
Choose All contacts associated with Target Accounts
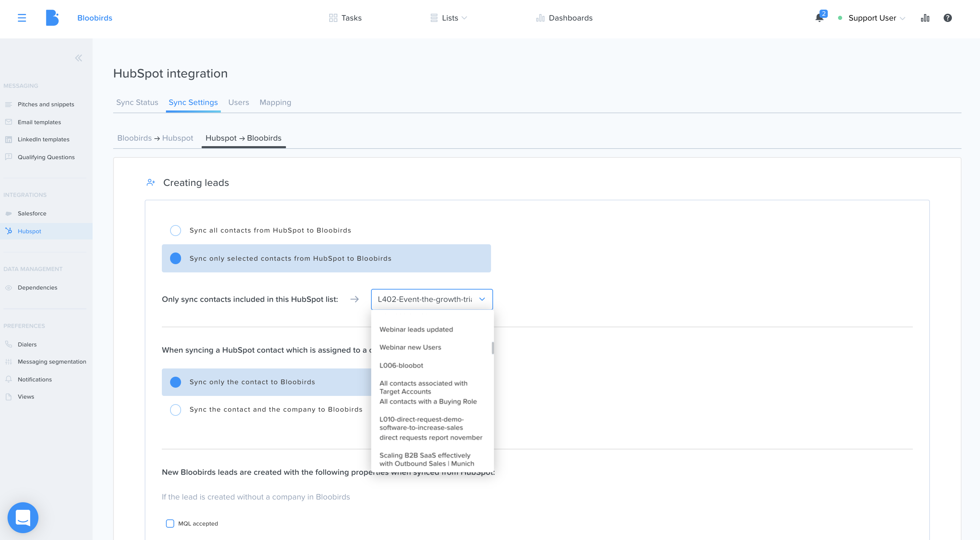click(x=423, y=387)
